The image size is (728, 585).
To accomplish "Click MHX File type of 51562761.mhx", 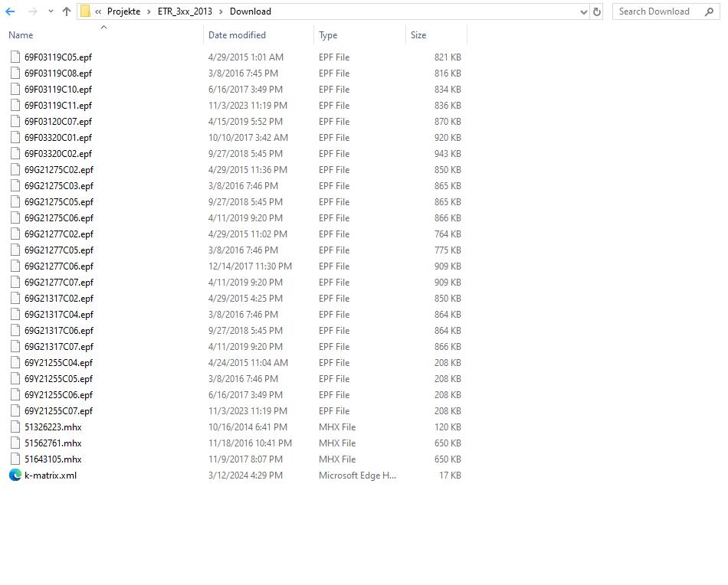I will (337, 443).
